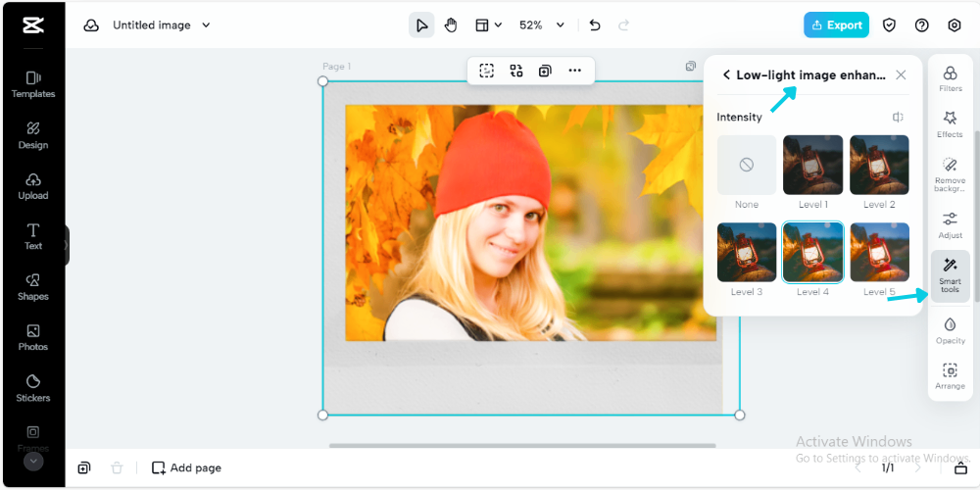Select the Shapes tool in sidebar
This screenshot has width=980, height=490.
pyautogui.click(x=32, y=286)
